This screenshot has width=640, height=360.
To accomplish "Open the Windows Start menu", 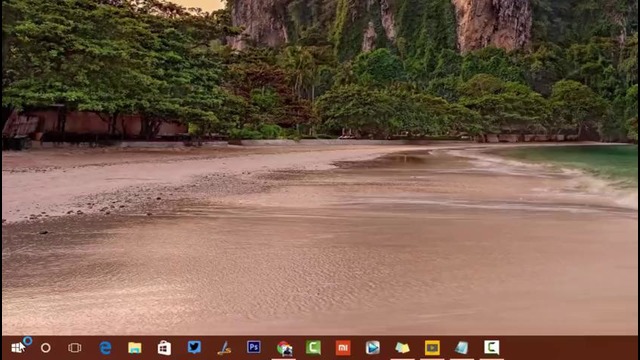I will click(x=18, y=348).
